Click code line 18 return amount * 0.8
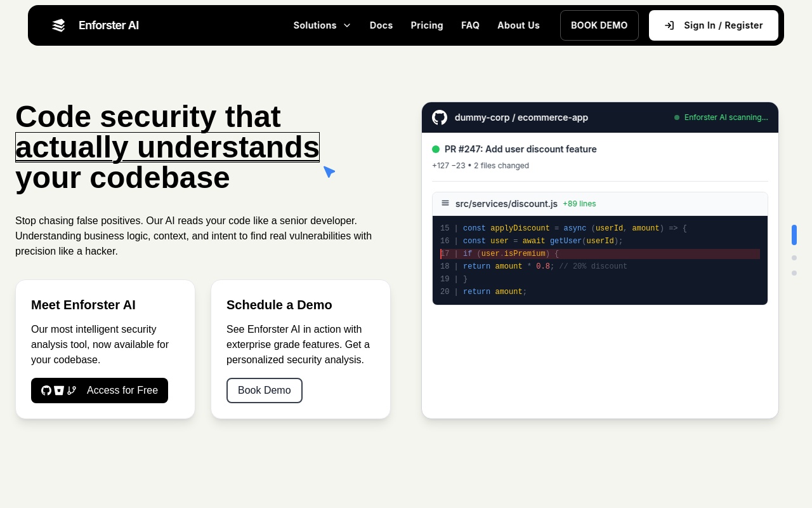Viewport: 812px width, 508px height. coord(600,267)
